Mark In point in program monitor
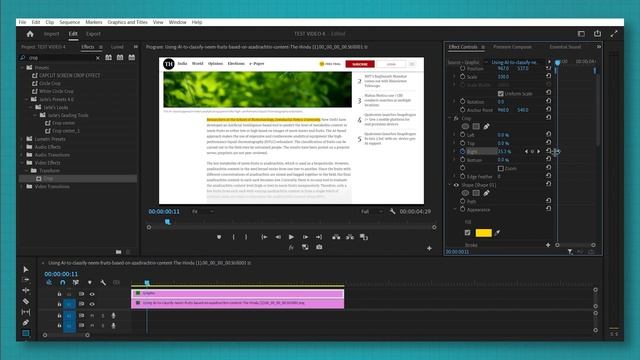The height and width of the screenshot is (360, 640). (x=233, y=237)
